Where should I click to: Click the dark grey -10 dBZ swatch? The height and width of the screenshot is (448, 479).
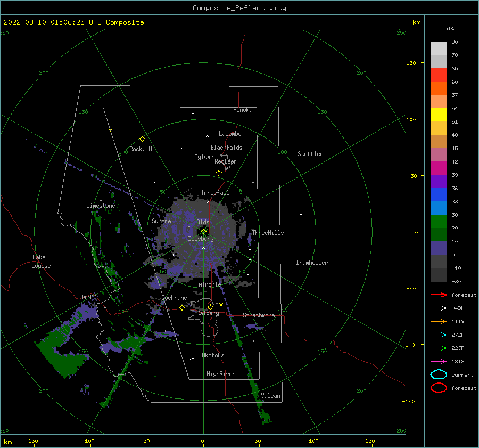pos(439,275)
